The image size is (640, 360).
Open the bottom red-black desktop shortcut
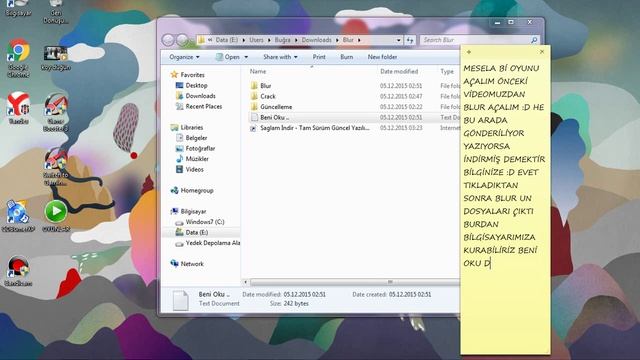click(x=18, y=270)
